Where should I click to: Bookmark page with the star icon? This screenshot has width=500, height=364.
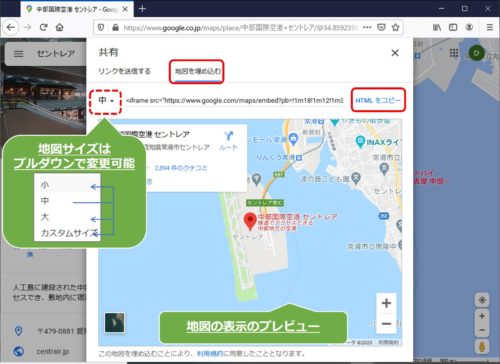coord(395,27)
